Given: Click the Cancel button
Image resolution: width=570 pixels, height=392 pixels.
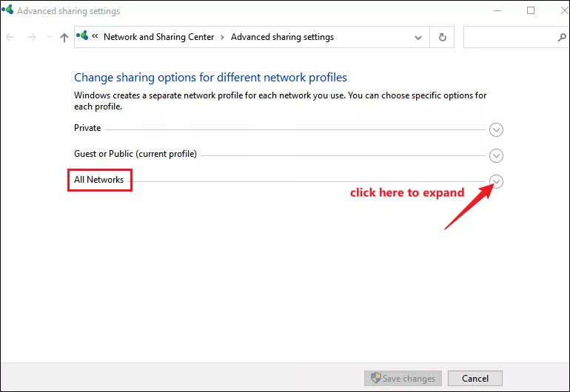Looking at the screenshot, I should click(475, 378).
